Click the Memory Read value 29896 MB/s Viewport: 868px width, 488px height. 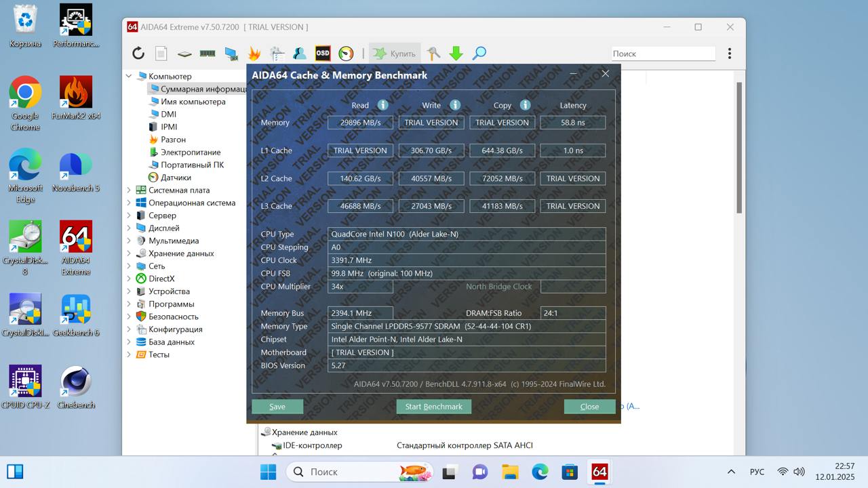coord(360,123)
